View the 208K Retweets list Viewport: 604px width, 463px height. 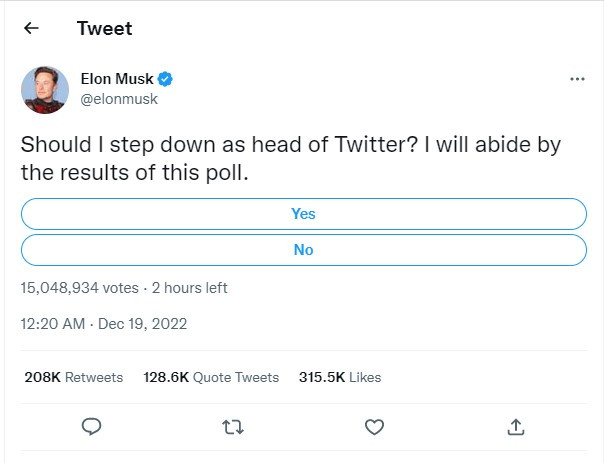click(x=74, y=377)
